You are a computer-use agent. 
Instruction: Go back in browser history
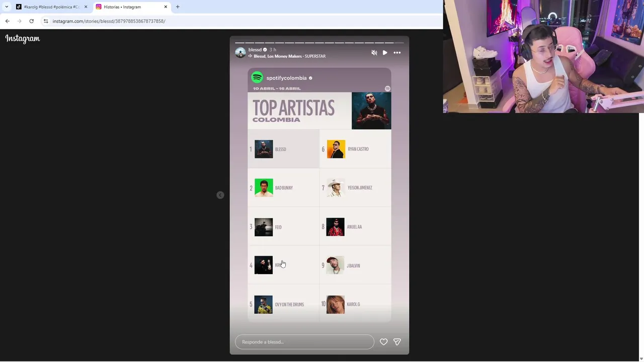tap(7, 21)
